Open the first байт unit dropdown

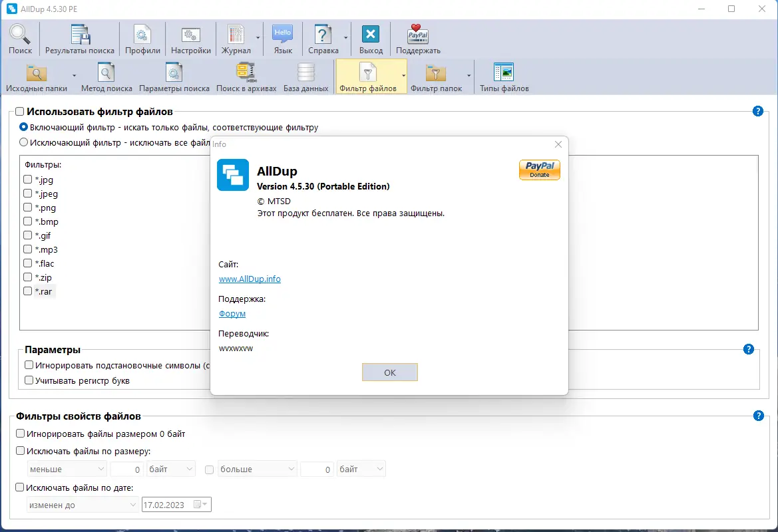[x=170, y=469]
